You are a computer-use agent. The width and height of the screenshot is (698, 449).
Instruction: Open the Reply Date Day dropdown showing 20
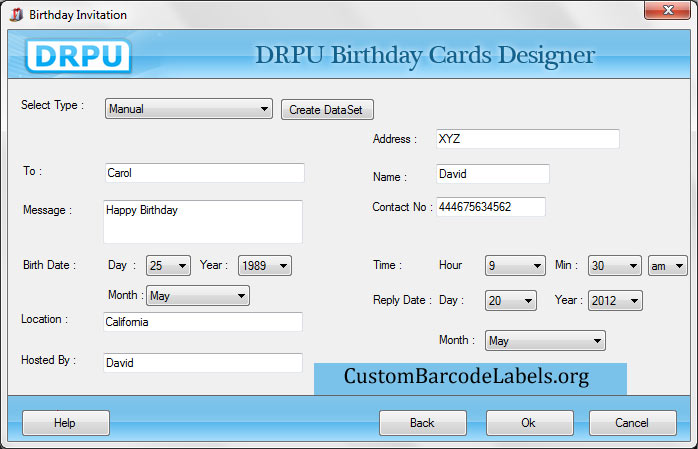click(x=511, y=301)
